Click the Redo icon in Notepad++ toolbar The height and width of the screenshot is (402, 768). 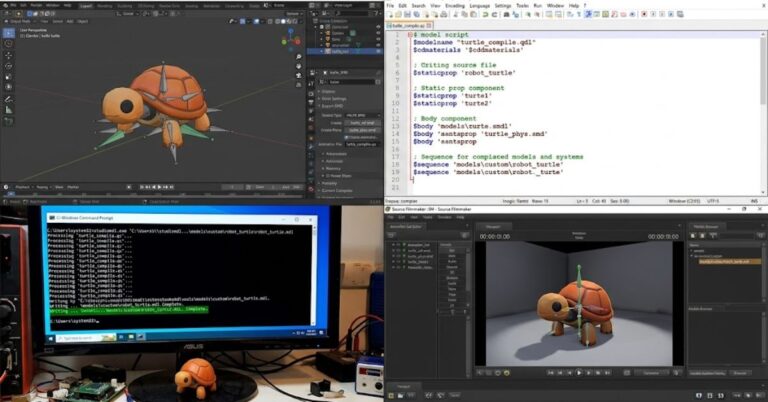point(494,14)
